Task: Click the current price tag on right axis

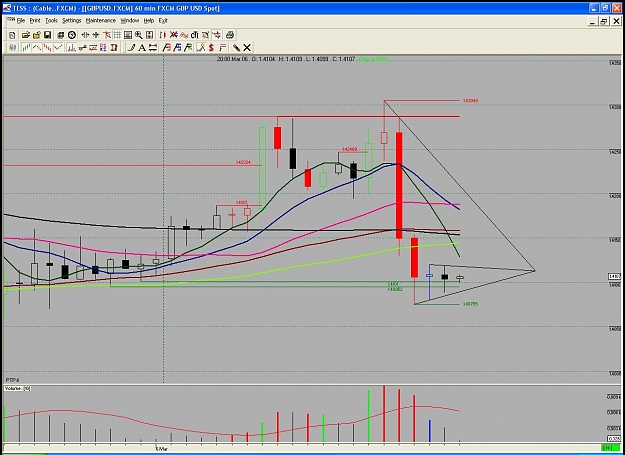Action: coord(614,276)
